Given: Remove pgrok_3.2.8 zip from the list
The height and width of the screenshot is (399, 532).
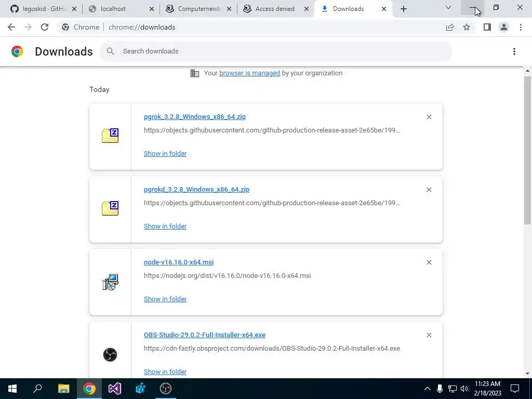Looking at the screenshot, I should pyautogui.click(x=429, y=117).
